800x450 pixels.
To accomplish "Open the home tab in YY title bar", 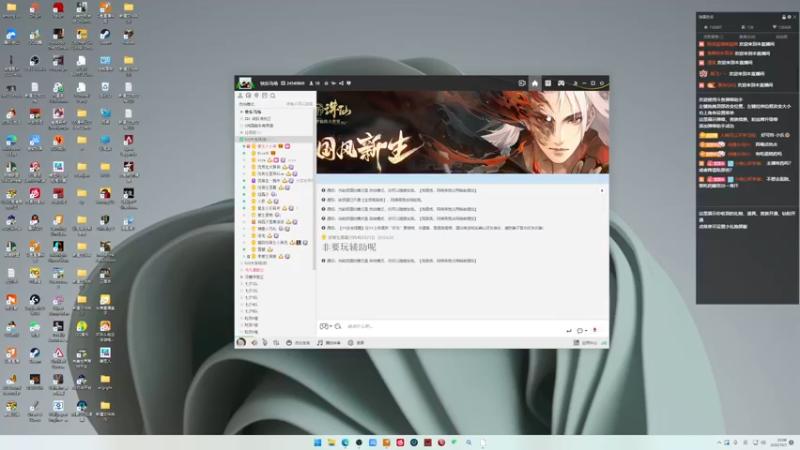I will tap(535, 83).
